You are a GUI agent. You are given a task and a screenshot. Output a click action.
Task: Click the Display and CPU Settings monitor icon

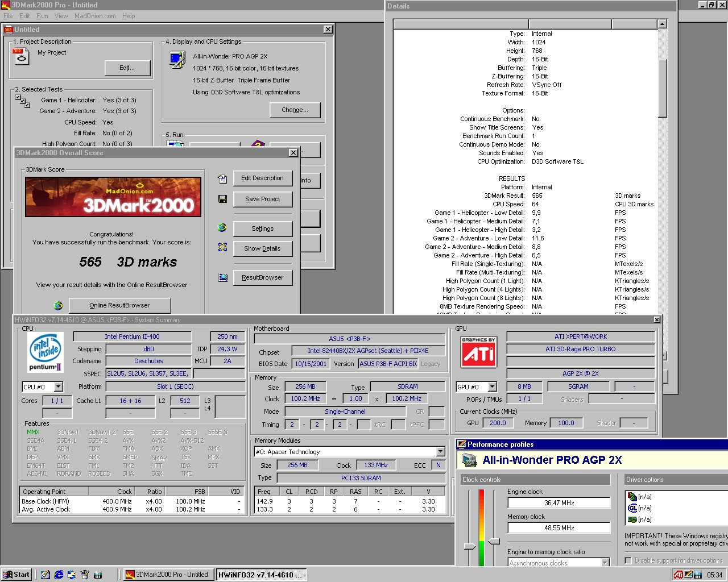tap(177, 60)
